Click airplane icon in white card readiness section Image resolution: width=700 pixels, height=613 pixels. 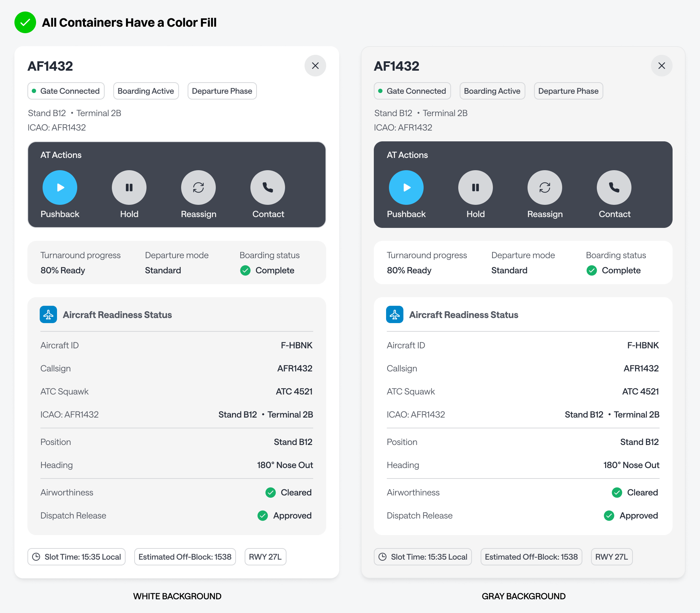(x=48, y=314)
